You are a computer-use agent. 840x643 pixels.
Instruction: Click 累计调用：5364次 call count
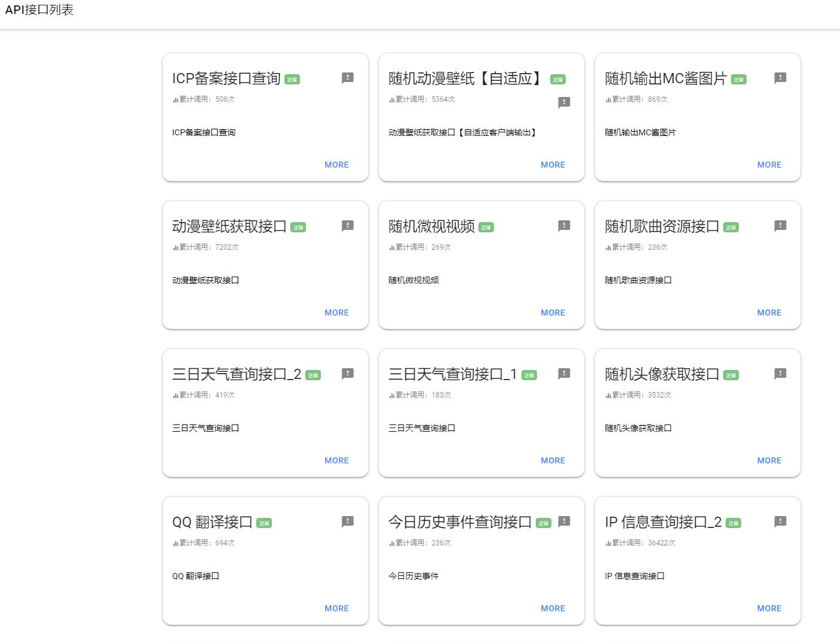[422, 99]
